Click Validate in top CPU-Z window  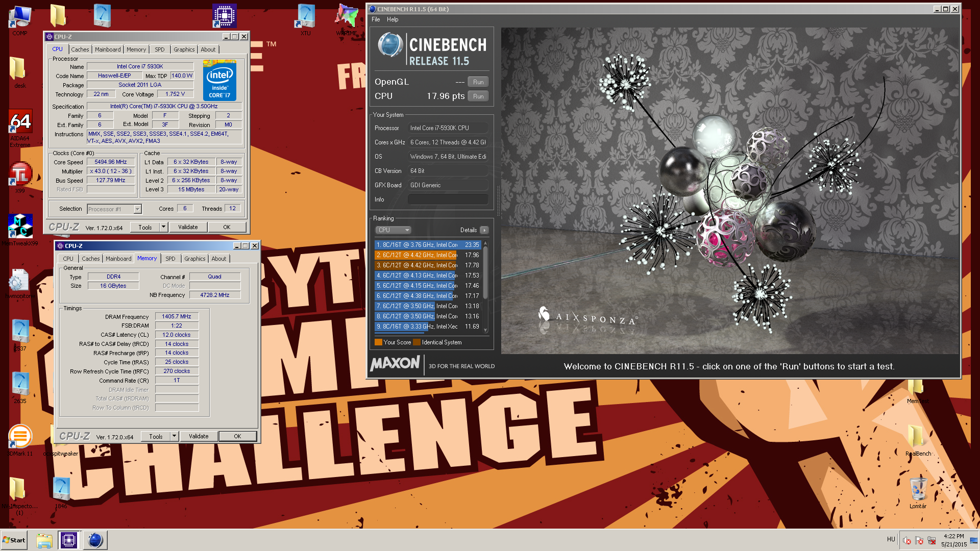pos(188,227)
